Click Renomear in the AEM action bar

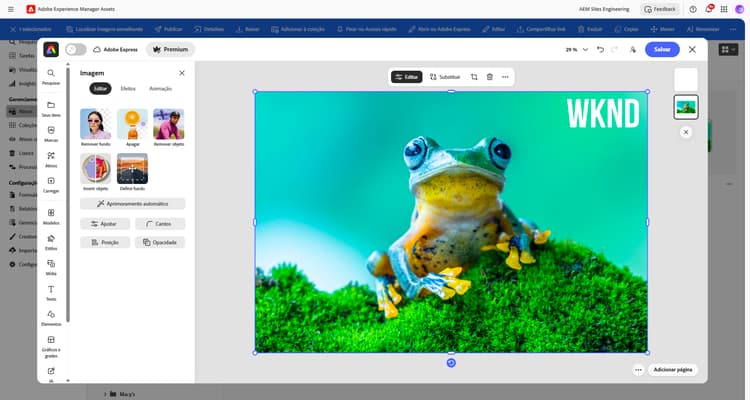(703, 29)
